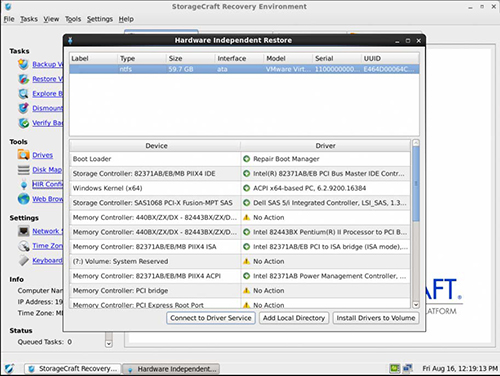The image size is (500, 376).
Task: Click the Web Browser globe icon
Action: (x=23, y=199)
